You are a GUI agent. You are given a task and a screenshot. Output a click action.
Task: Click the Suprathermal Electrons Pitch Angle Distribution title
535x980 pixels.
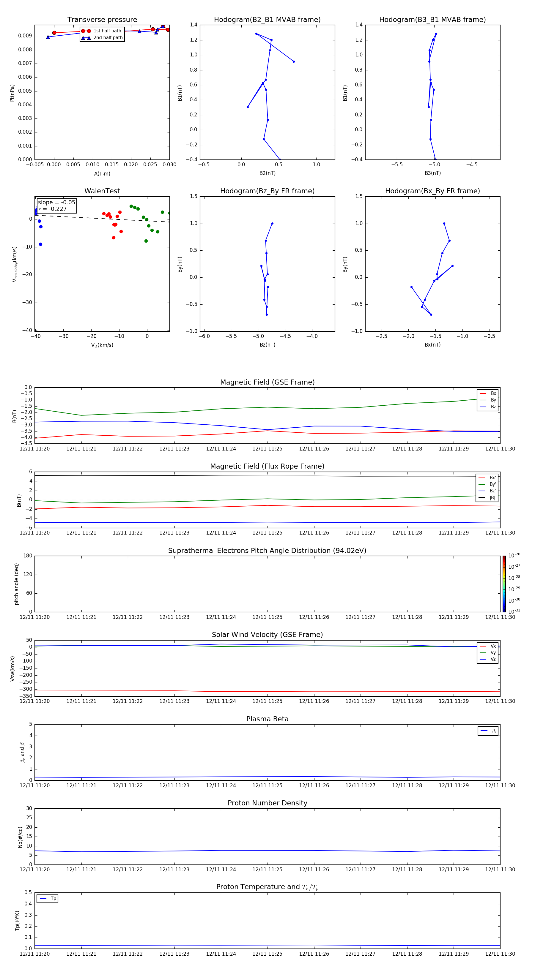[267, 551]
